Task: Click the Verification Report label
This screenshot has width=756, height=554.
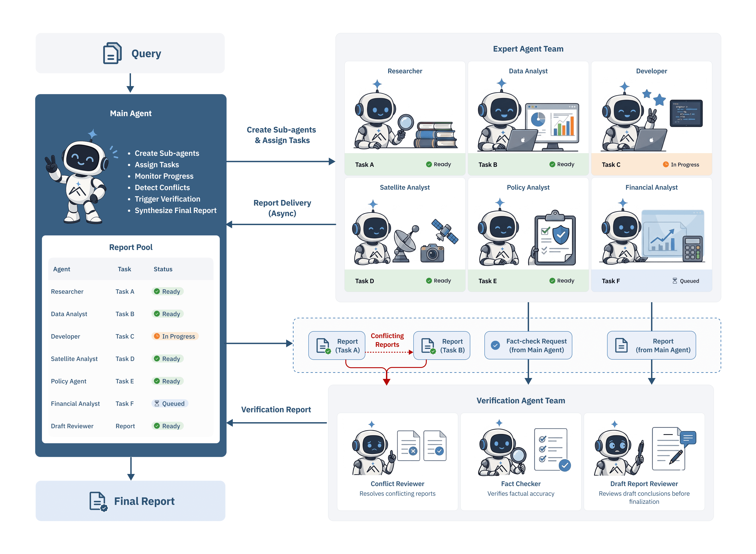Action: click(x=276, y=410)
